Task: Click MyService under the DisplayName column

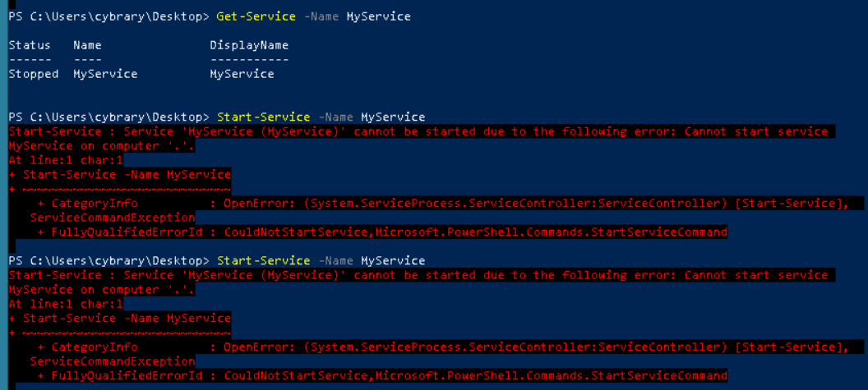Action: pos(242,74)
